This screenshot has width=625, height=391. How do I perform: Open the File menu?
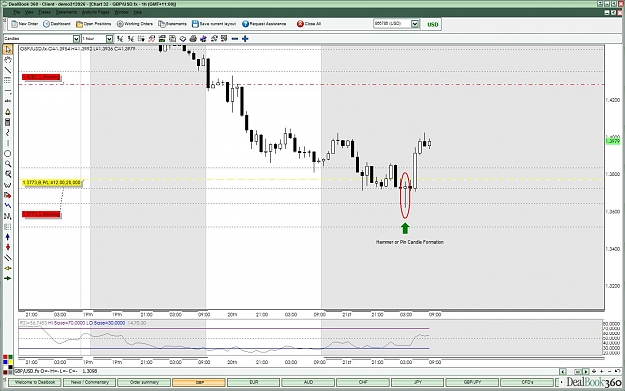(x=16, y=12)
